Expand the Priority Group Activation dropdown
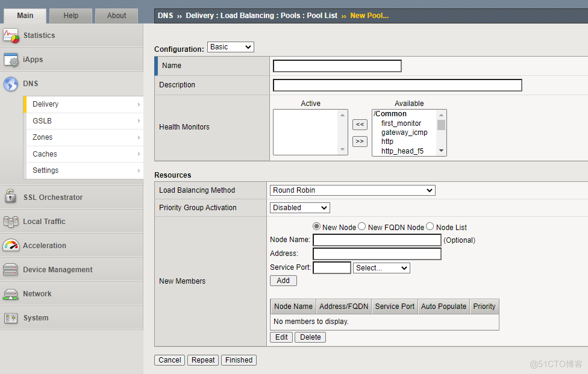 [x=299, y=208]
